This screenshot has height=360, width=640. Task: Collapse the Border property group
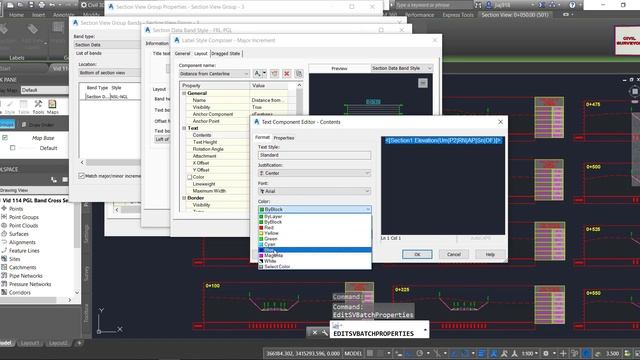tap(184, 198)
